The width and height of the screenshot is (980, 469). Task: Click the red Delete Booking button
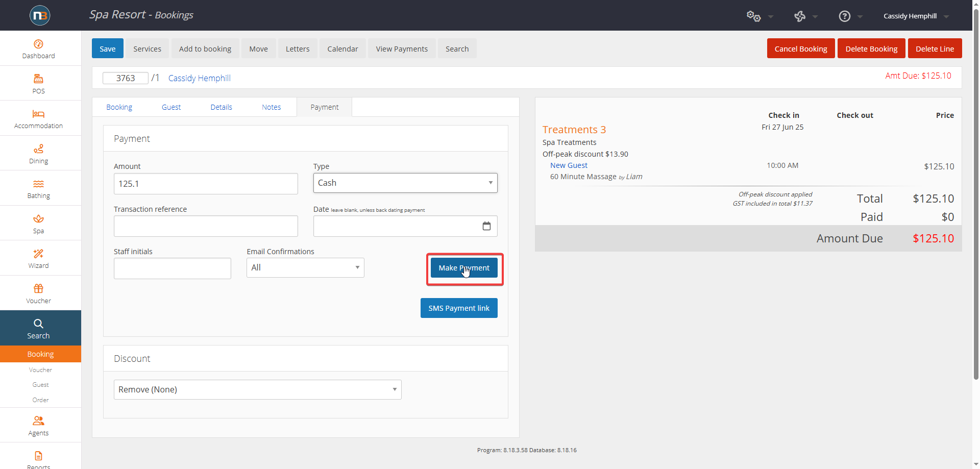[871, 48]
